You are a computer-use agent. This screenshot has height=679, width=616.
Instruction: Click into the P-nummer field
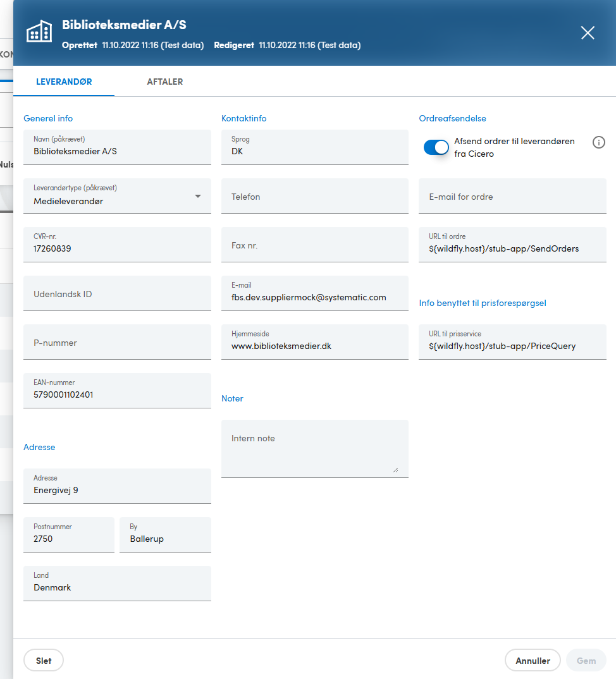coord(117,342)
